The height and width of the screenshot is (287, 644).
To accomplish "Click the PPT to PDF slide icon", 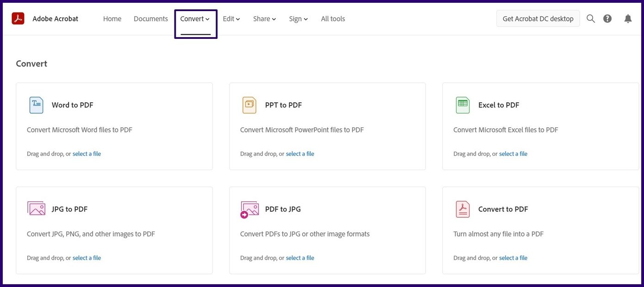I will click(249, 105).
